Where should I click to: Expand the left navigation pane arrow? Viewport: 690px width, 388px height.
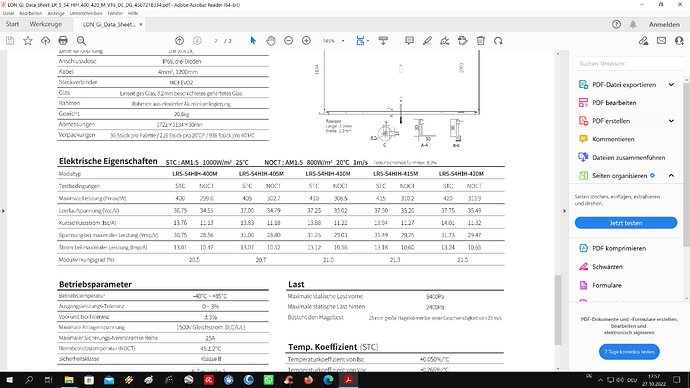click(x=3, y=211)
